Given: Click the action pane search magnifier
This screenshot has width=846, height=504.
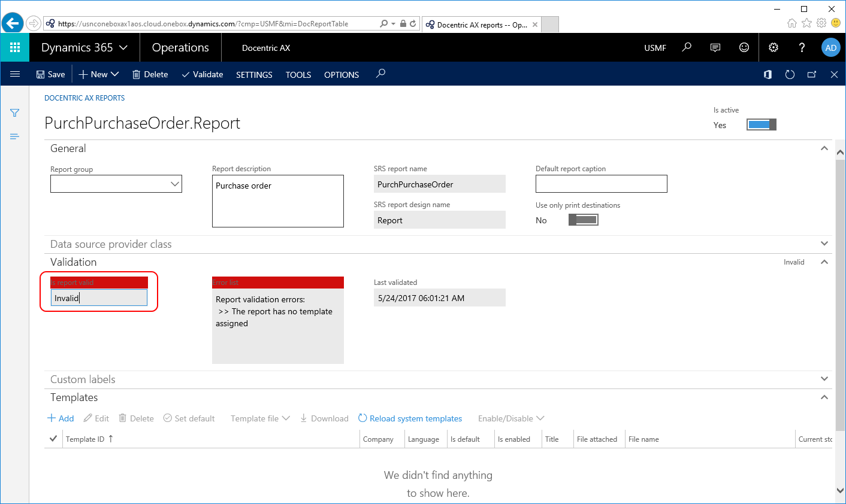Looking at the screenshot, I should pyautogui.click(x=380, y=74).
